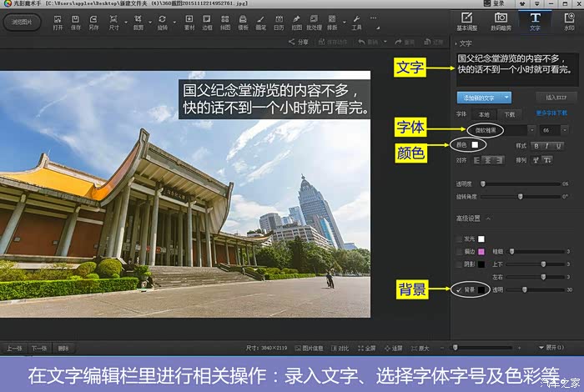This screenshot has height=392, width=584.
Task: Expand the 添加新的文字 dropdown arrow
Action: coord(507,98)
